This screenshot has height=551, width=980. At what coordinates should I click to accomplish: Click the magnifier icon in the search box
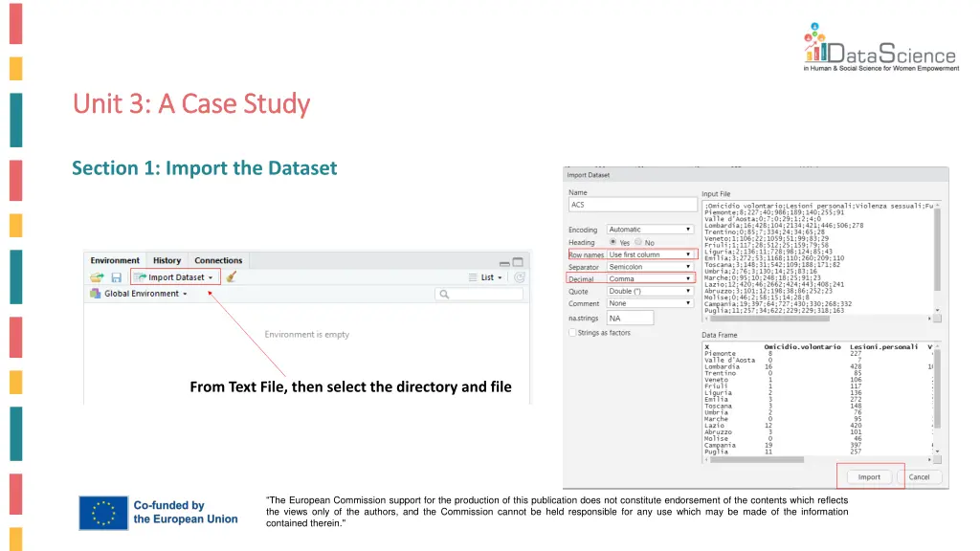[x=444, y=294]
